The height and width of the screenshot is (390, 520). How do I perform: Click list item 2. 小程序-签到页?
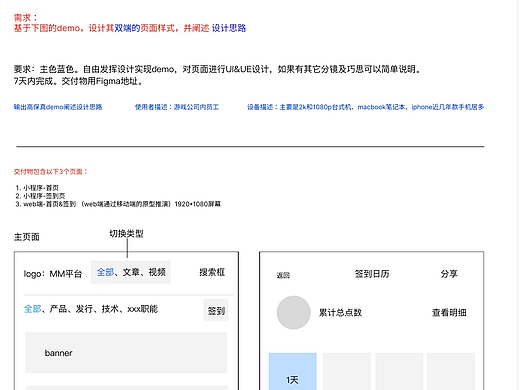click(x=40, y=196)
